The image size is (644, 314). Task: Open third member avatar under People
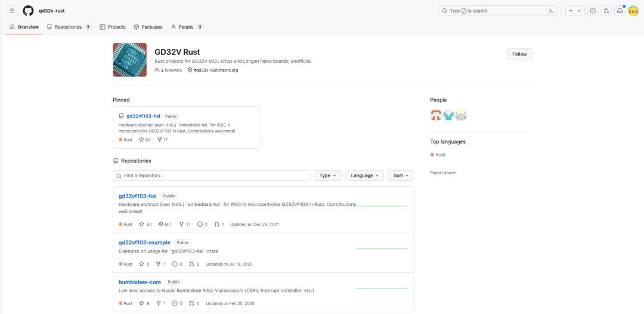461,115
